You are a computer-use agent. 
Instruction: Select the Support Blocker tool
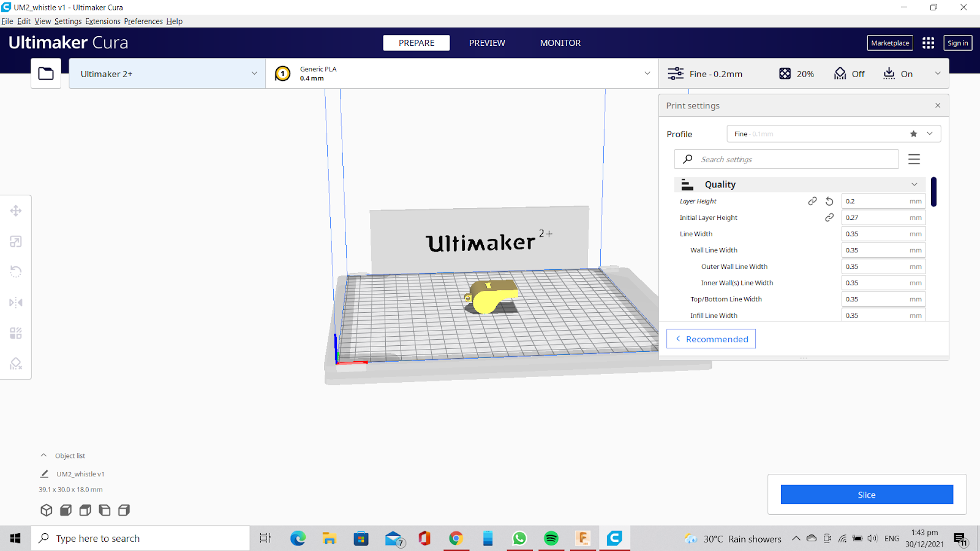(16, 364)
